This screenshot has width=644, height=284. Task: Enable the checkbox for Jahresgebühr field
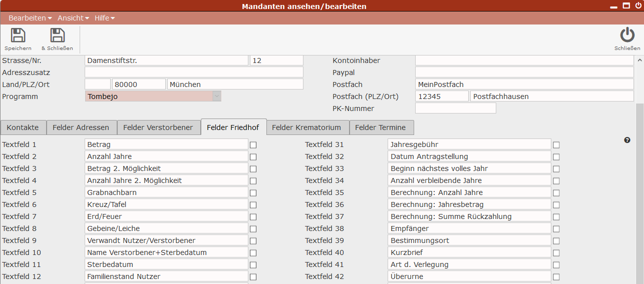click(x=556, y=145)
